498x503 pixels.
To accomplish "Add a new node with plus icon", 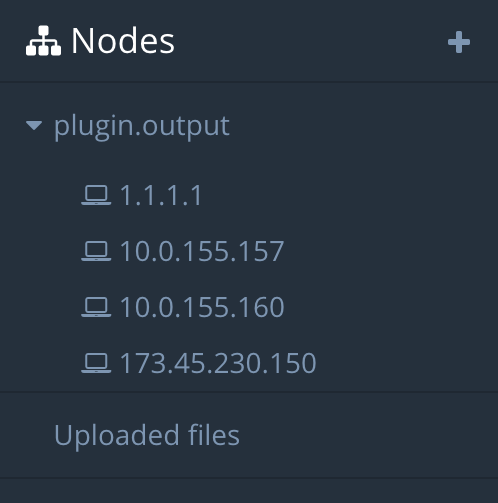I will click(459, 42).
